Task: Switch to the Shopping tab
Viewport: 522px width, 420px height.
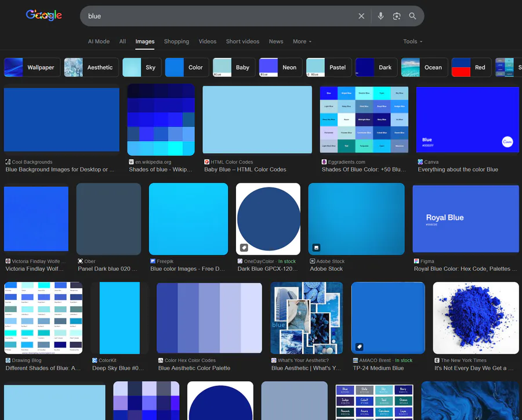Action: pyautogui.click(x=176, y=42)
